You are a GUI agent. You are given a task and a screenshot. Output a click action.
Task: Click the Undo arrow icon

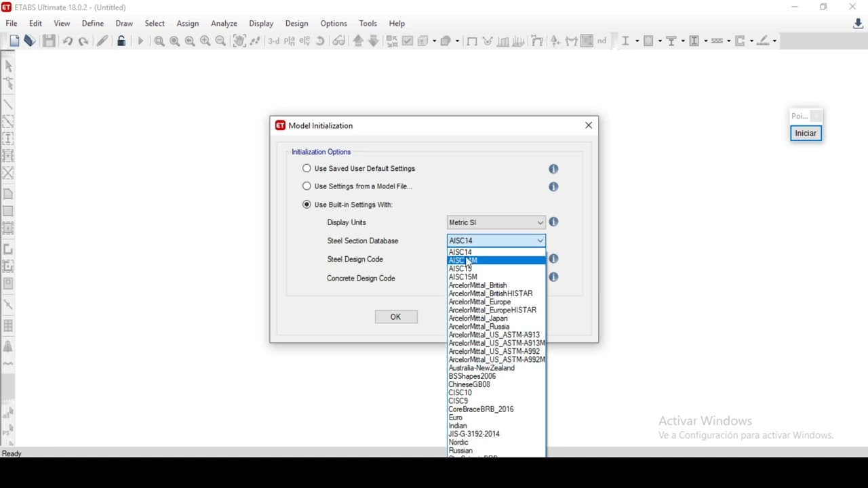(68, 41)
